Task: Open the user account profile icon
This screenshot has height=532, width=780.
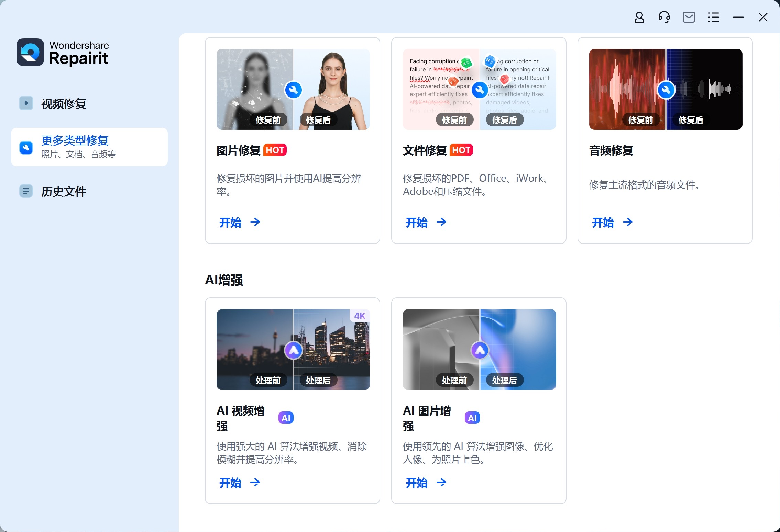Action: point(639,17)
